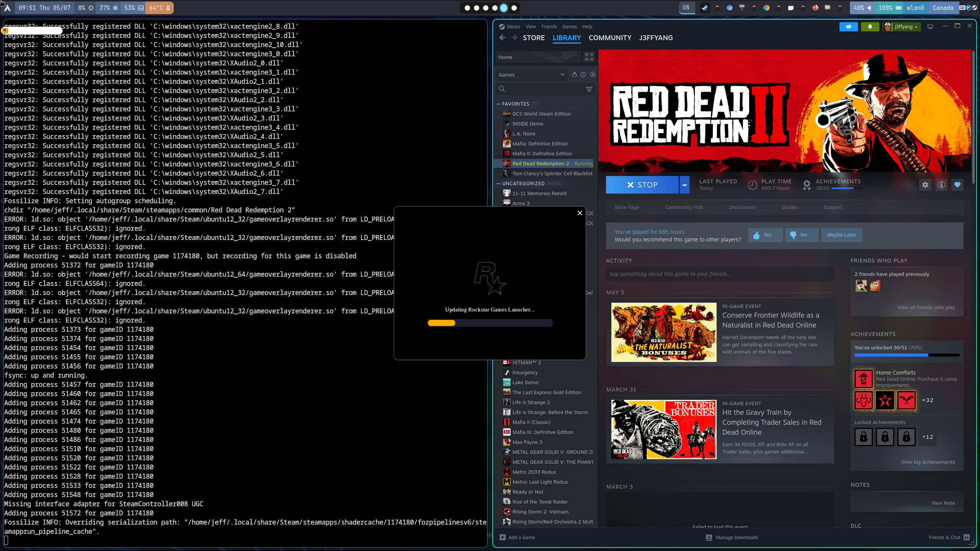Switch to the COMMUNITY tab
The width and height of the screenshot is (980, 551).
tap(610, 37)
